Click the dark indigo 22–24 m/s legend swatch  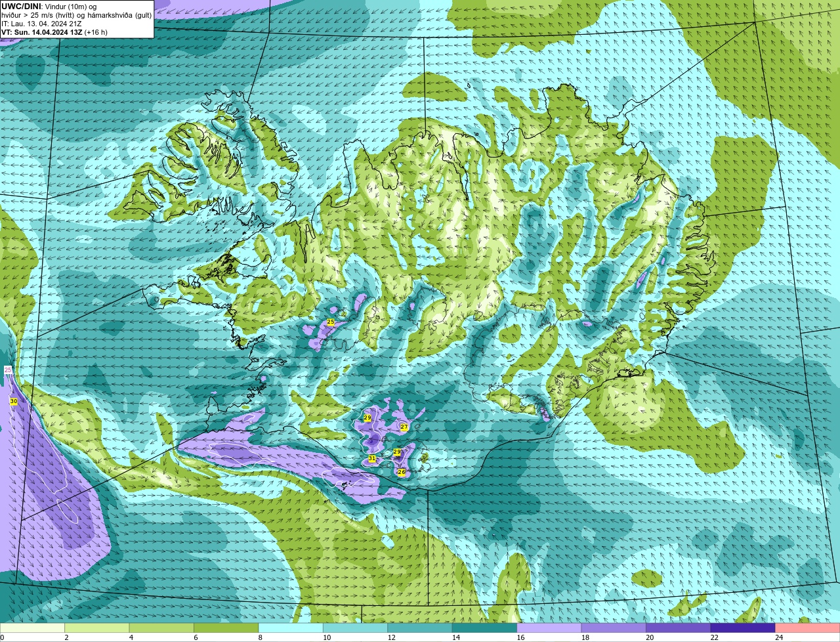744,628
